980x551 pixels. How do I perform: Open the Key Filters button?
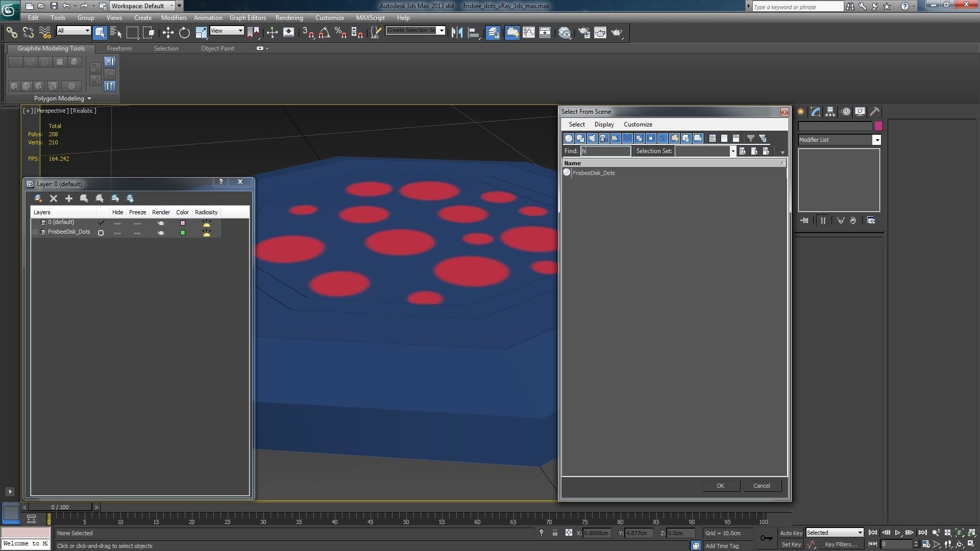pyautogui.click(x=840, y=545)
